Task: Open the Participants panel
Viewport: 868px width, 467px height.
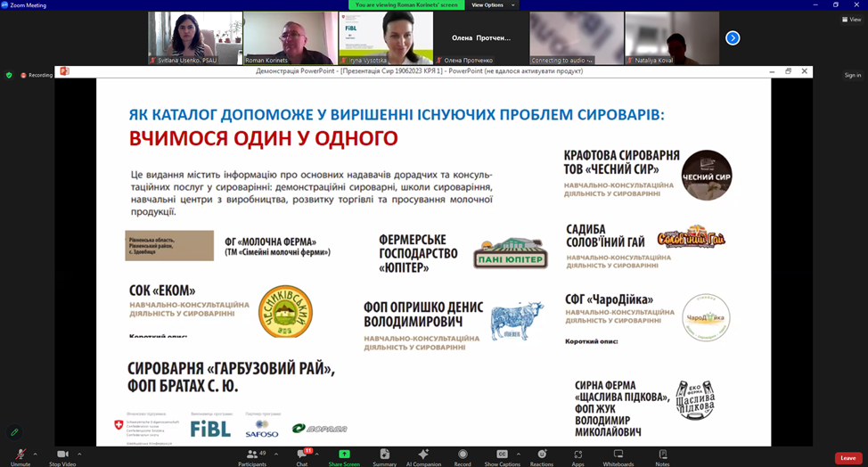Action: click(x=252, y=457)
